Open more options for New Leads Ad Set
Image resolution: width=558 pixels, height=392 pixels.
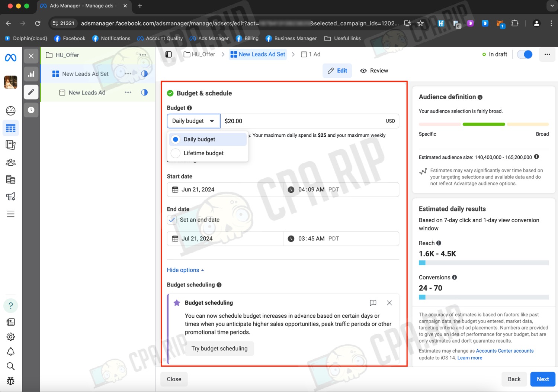[x=128, y=74]
